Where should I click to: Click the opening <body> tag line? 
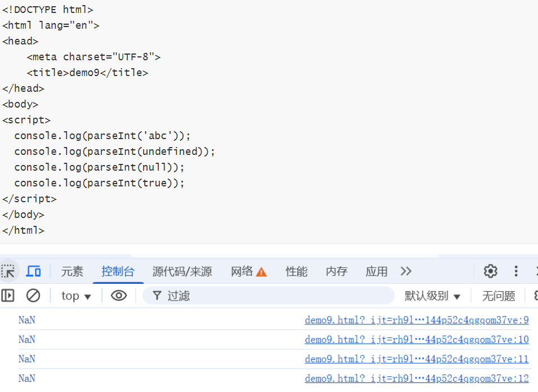point(20,104)
